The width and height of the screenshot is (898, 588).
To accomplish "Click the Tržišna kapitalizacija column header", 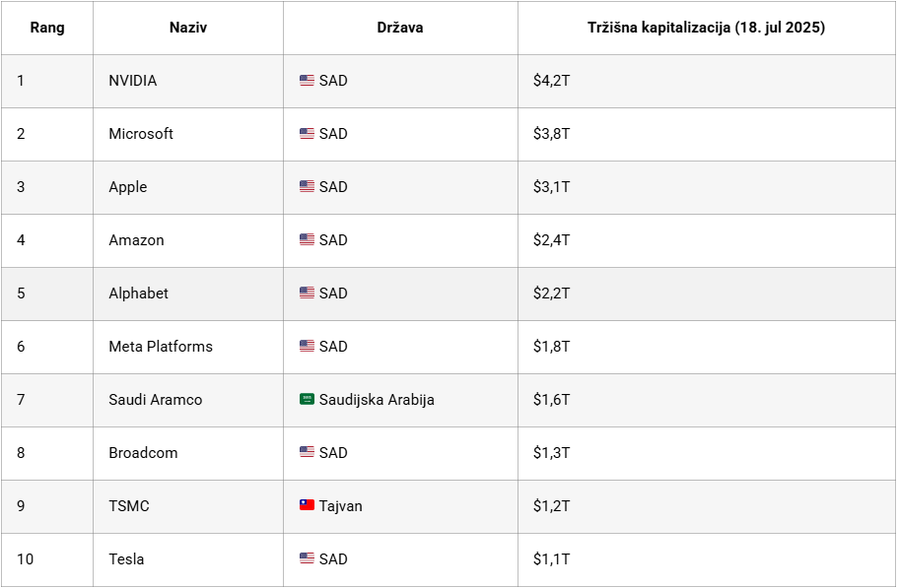I will pos(706,28).
